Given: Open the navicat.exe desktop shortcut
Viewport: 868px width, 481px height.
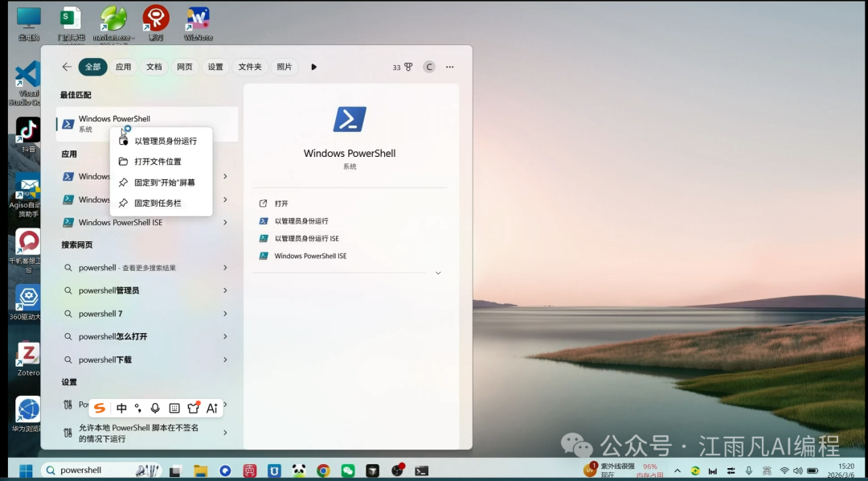Looking at the screenshot, I should (x=114, y=24).
